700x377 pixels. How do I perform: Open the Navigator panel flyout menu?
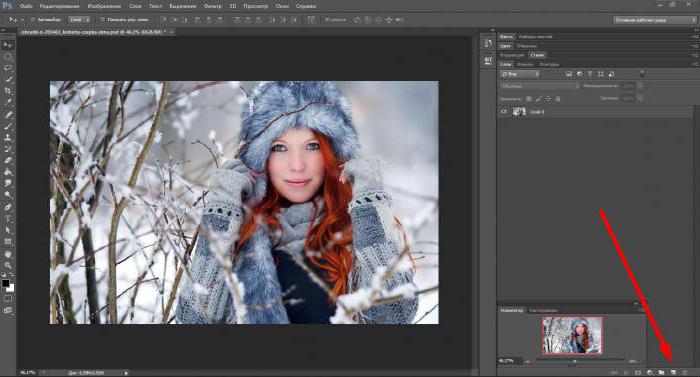642,310
